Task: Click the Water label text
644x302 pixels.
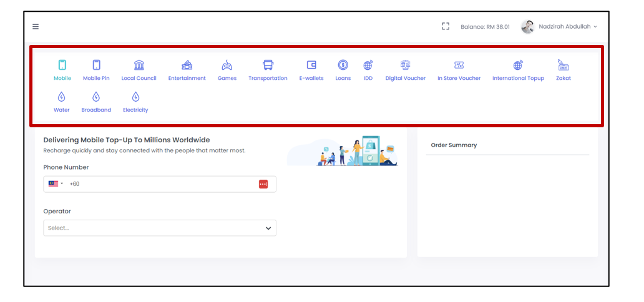Action: point(62,110)
